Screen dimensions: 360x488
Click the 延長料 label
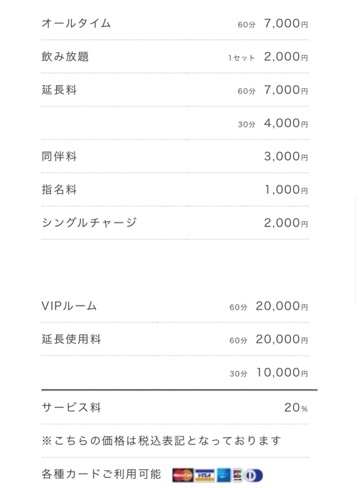pyautogui.click(x=59, y=90)
